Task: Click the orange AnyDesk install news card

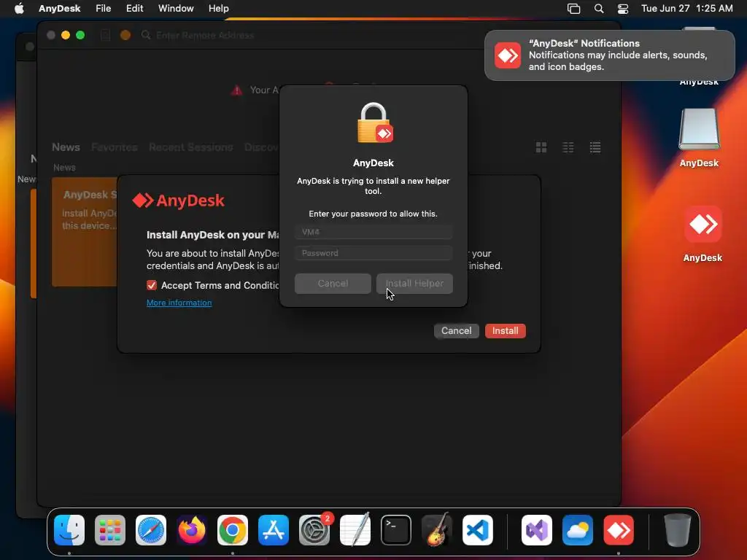Action: (x=85, y=232)
